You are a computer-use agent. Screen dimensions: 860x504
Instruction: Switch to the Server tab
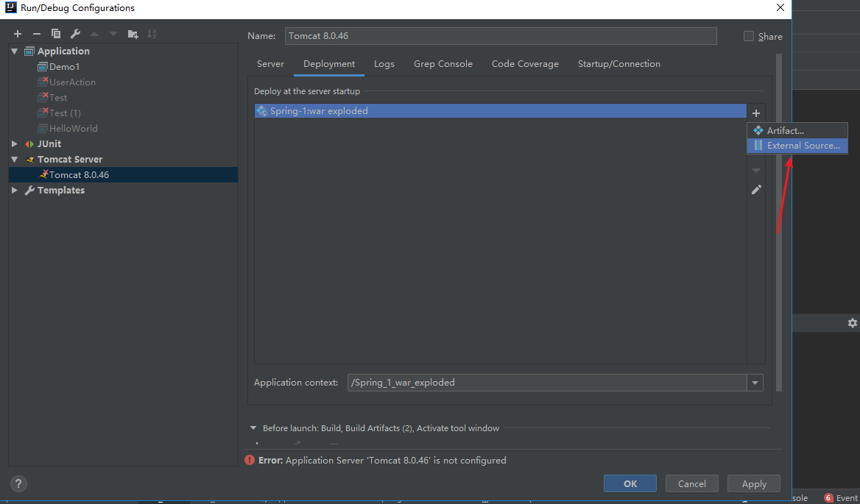coord(270,64)
